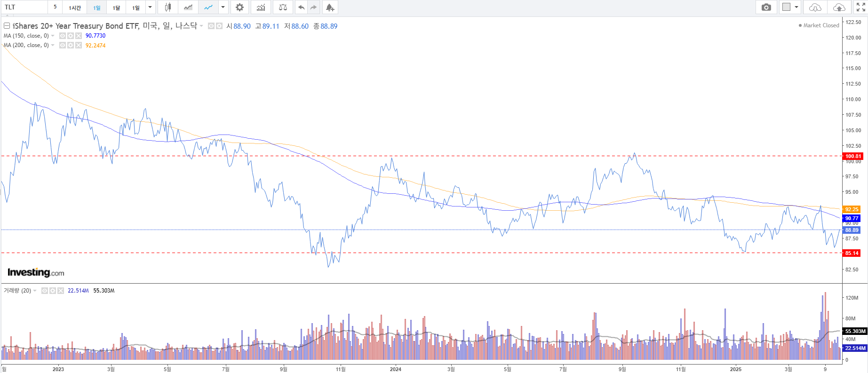The image size is (868, 373).
Task: Click the red 85.14 price label
Action: click(852, 253)
